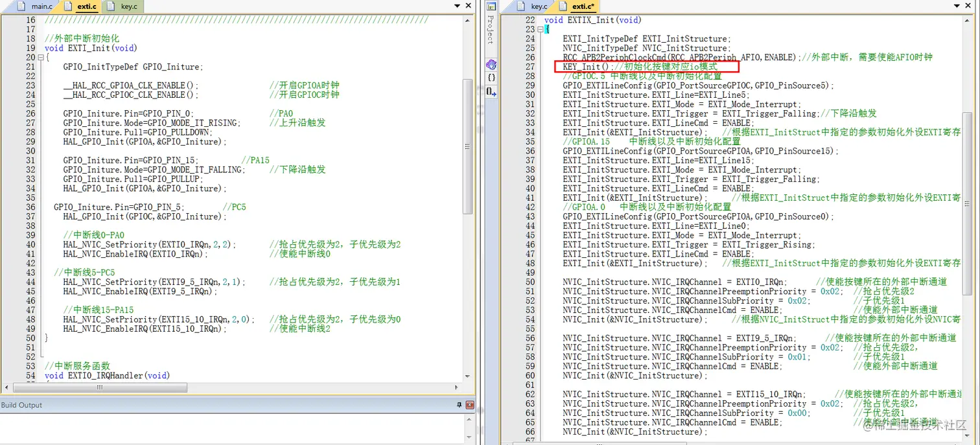Viewport: 980px width, 445px height.
Task: Click 'void EXTI0_IRQHandler(void)' line
Action: click(x=107, y=376)
